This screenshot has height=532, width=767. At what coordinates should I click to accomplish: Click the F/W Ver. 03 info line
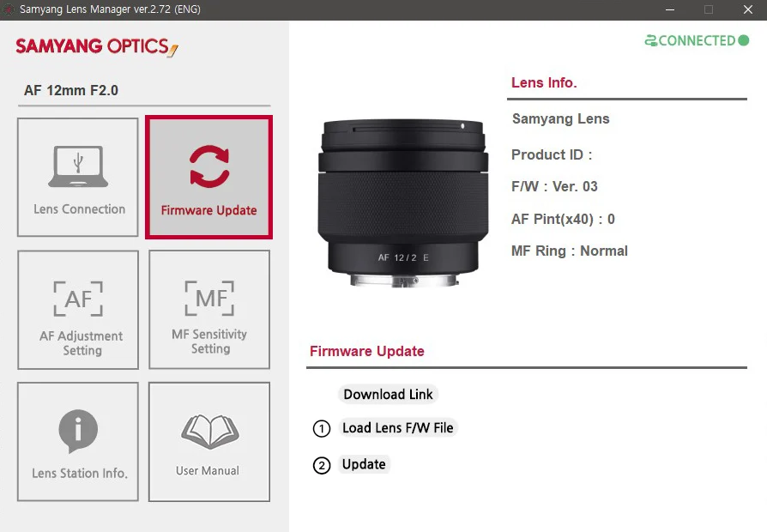[554, 186]
